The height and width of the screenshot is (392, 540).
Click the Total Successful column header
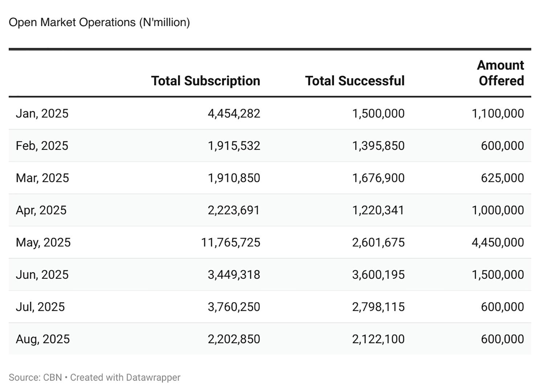pos(355,81)
